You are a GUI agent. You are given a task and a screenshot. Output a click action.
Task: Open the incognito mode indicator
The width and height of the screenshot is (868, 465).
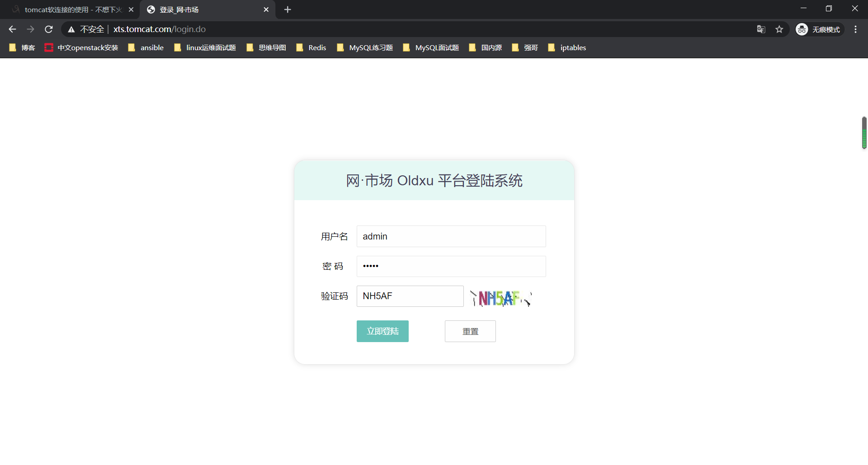[x=819, y=29]
